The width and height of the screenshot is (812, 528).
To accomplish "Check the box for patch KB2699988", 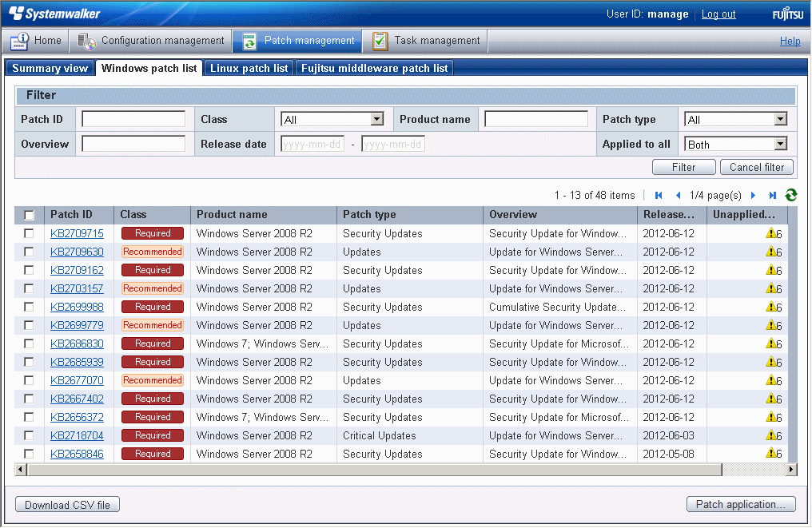I will (29, 307).
